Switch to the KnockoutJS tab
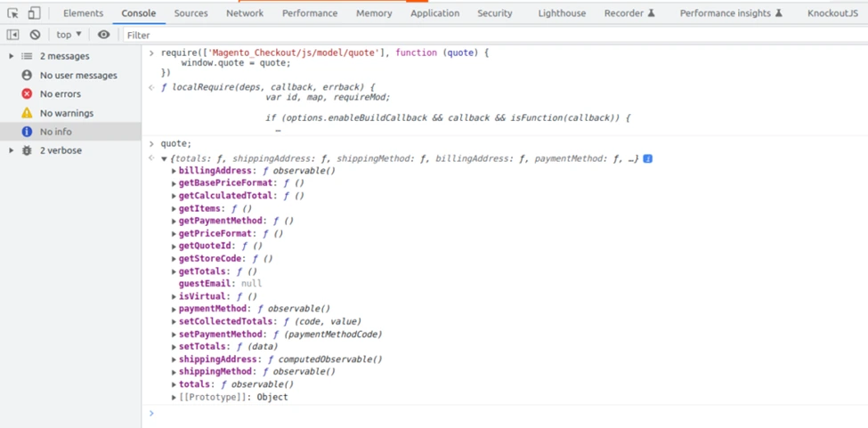Screen dimensions: 868x428 pyautogui.click(x=832, y=13)
